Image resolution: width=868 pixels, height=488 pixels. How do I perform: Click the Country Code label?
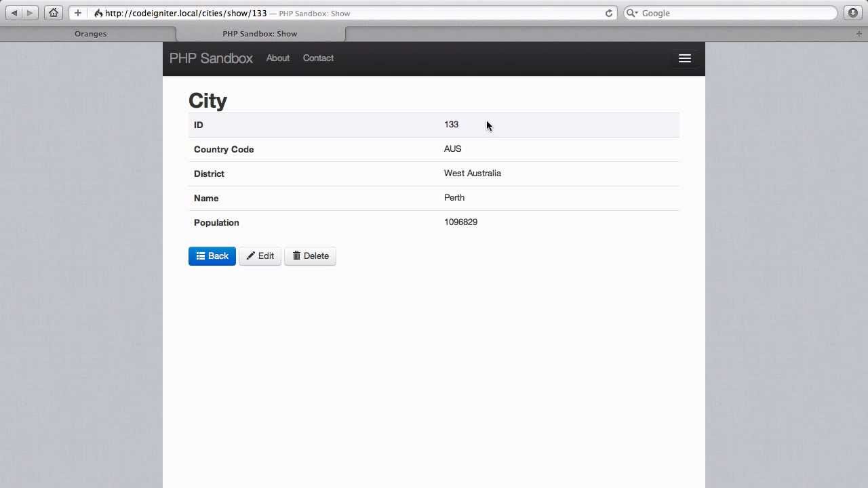224,149
